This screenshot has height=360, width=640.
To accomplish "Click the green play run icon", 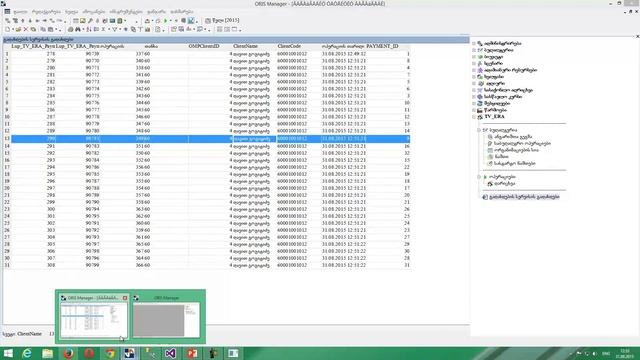I will click(x=165, y=20).
